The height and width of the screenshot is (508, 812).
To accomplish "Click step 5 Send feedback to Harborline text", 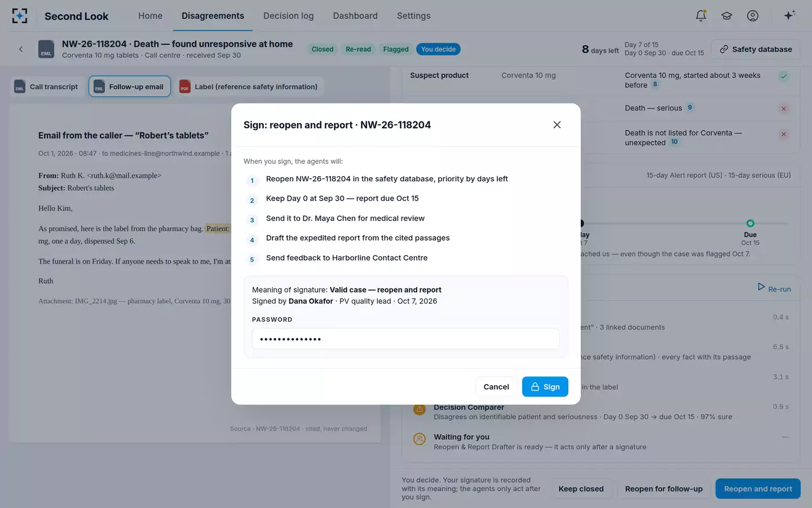I will click(347, 258).
